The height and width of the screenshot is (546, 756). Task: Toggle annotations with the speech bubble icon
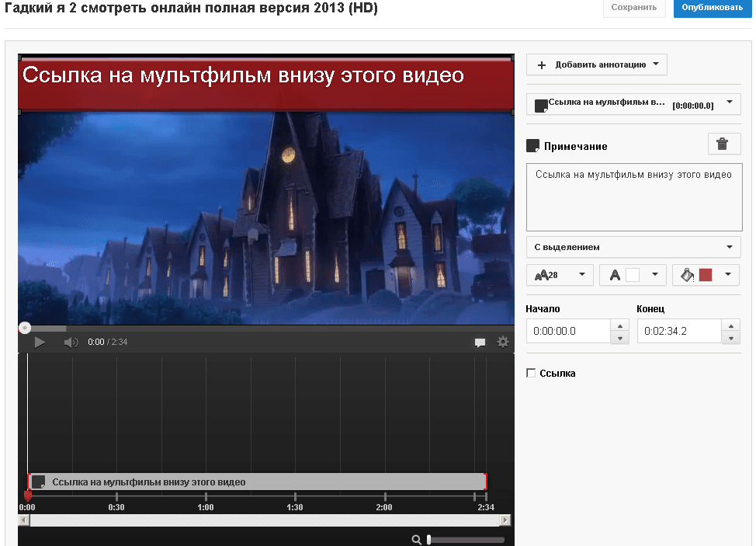coord(480,343)
